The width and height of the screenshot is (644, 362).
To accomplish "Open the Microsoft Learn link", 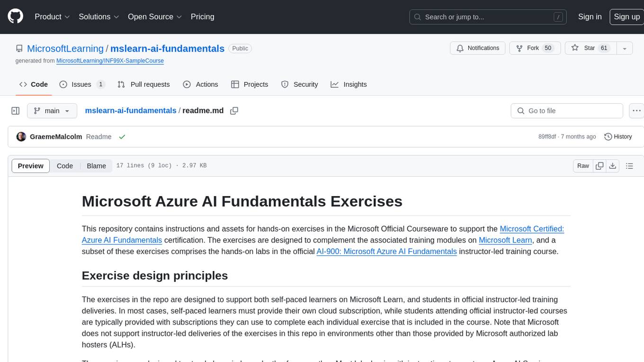I will [505, 240].
